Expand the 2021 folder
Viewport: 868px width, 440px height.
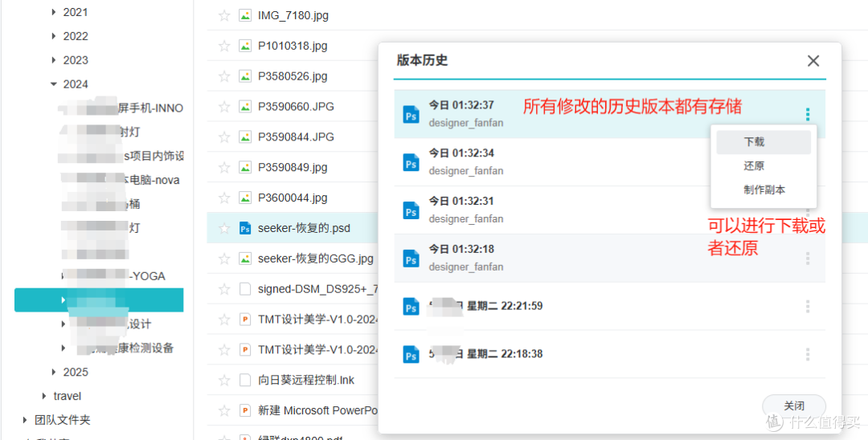pos(54,11)
